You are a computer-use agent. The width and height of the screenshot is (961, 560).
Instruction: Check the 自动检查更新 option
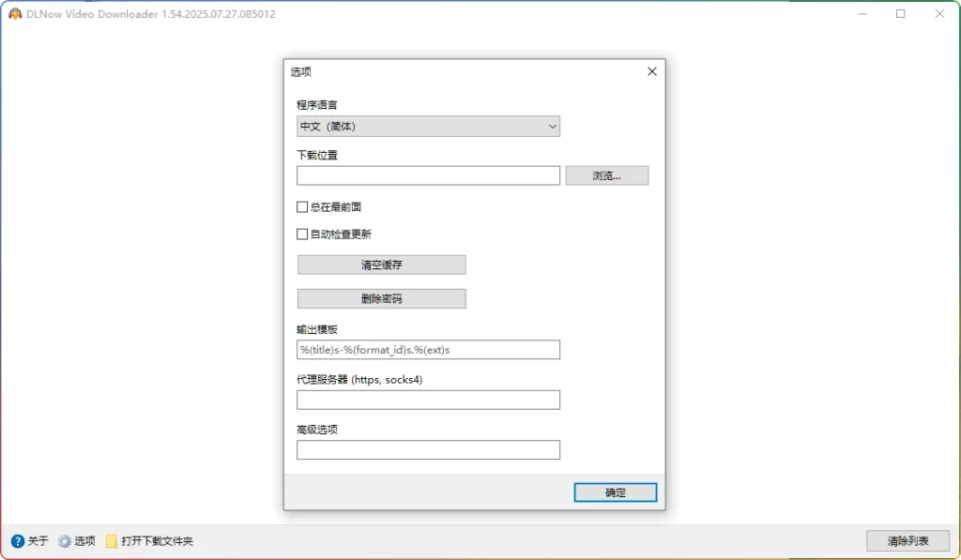tap(302, 234)
